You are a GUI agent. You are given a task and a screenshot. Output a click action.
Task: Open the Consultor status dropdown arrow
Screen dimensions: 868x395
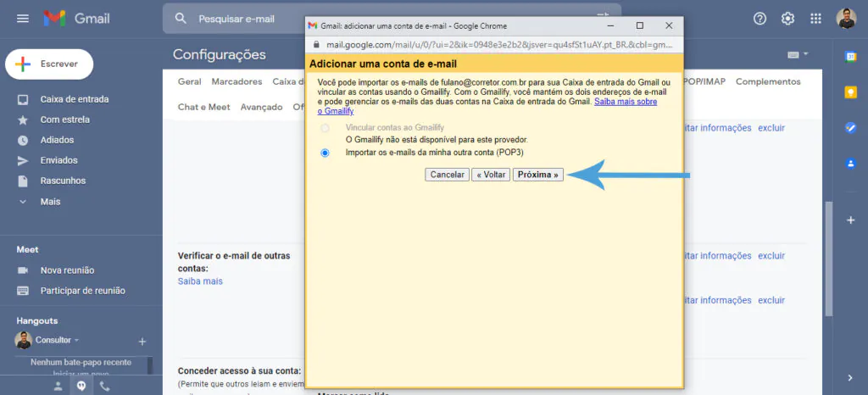[x=76, y=340]
